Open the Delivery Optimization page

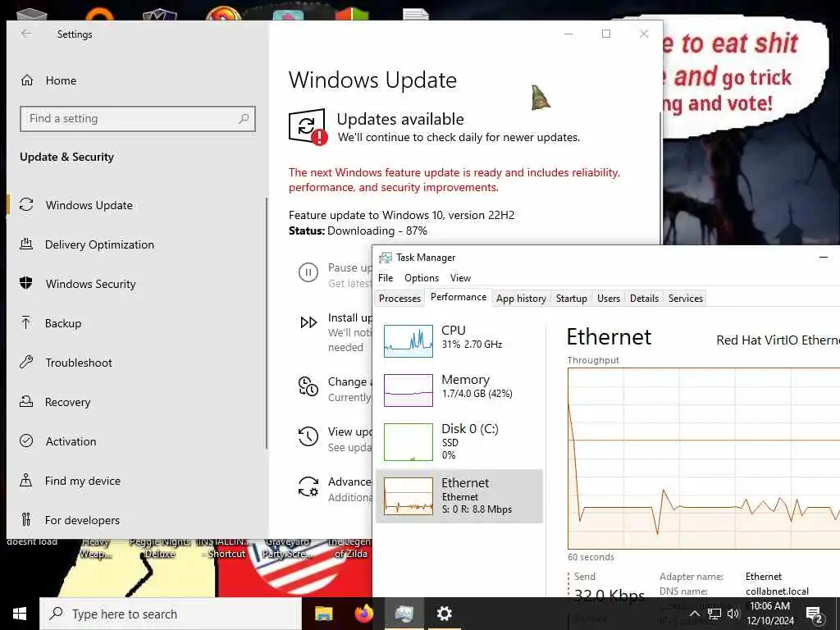click(137, 244)
